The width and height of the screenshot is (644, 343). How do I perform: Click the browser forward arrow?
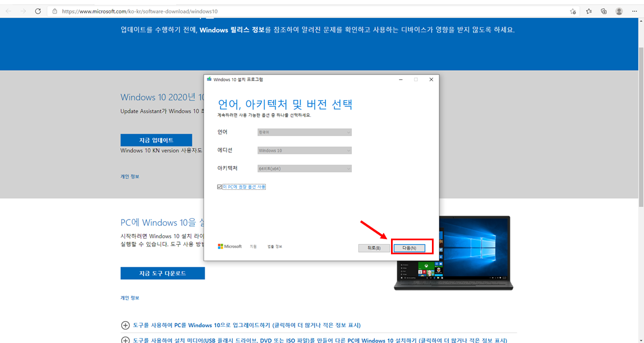pyautogui.click(x=23, y=11)
